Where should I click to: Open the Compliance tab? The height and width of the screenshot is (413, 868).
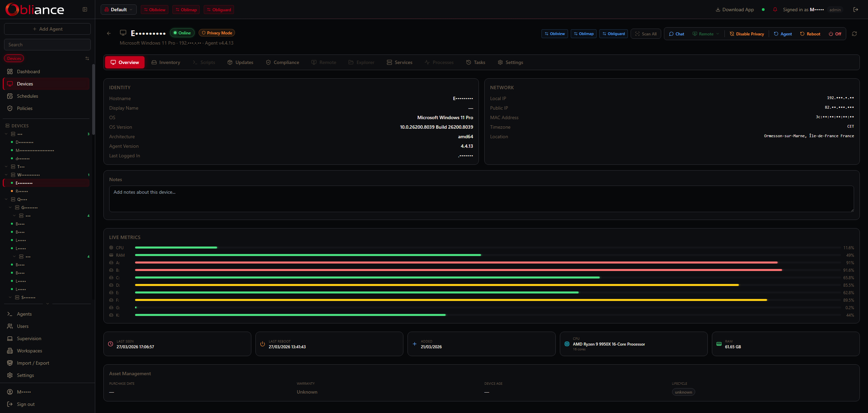(x=282, y=62)
